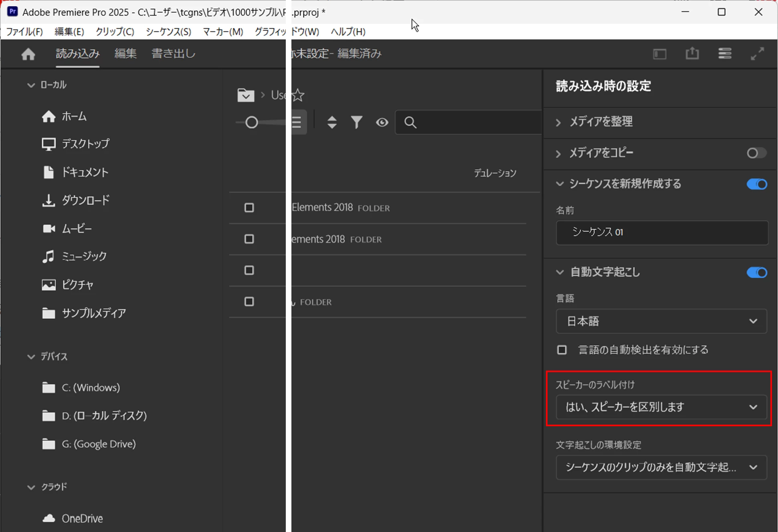Open the 日本語 language dropdown
The image size is (778, 532).
point(661,321)
